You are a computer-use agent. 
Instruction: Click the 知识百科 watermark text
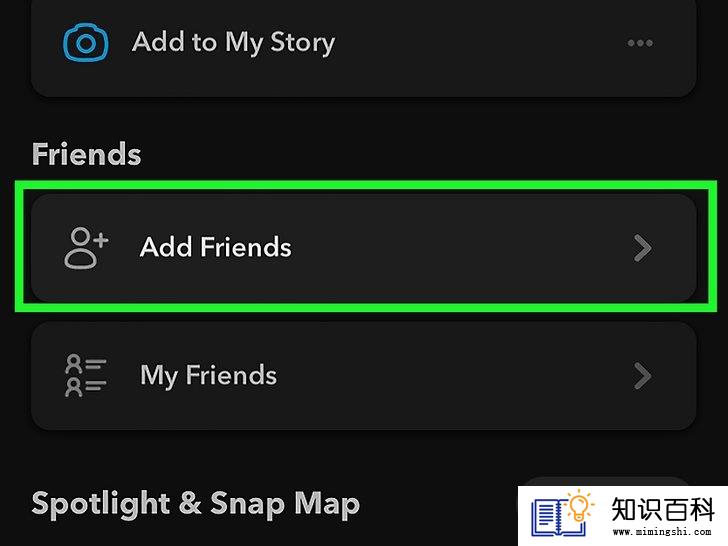click(662, 509)
